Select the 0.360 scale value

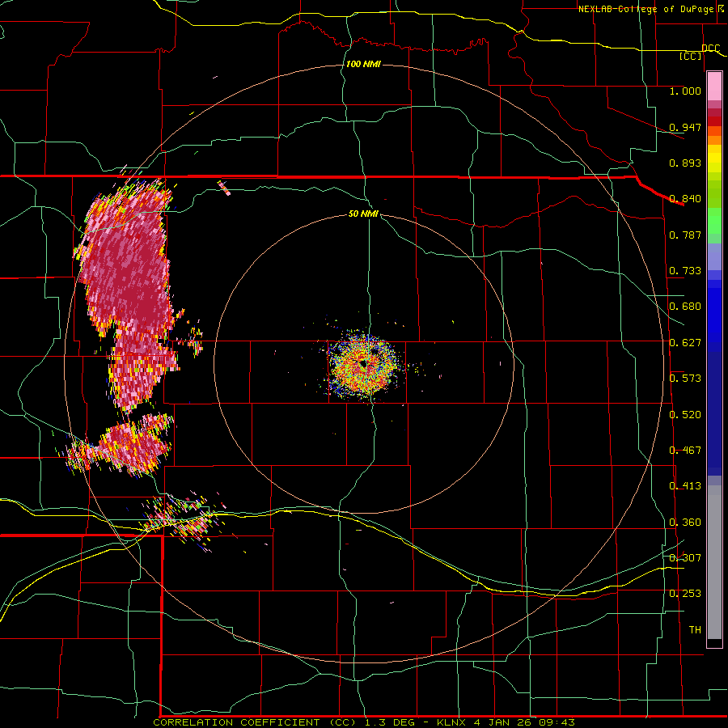tap(685, 523)
